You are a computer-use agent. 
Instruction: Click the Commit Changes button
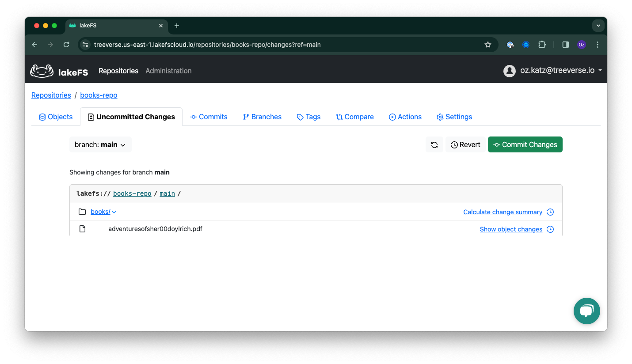(x=525, y=144)
